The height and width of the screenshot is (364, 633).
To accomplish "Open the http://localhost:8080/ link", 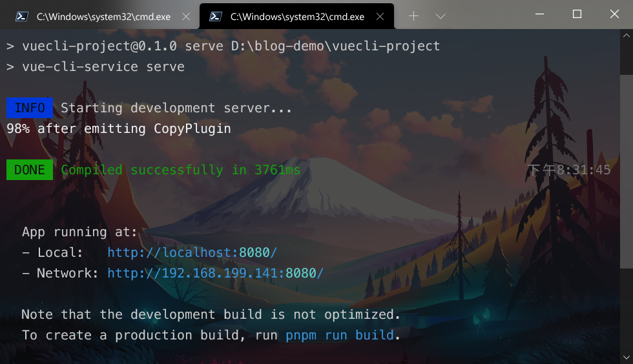I will (192, 252).
